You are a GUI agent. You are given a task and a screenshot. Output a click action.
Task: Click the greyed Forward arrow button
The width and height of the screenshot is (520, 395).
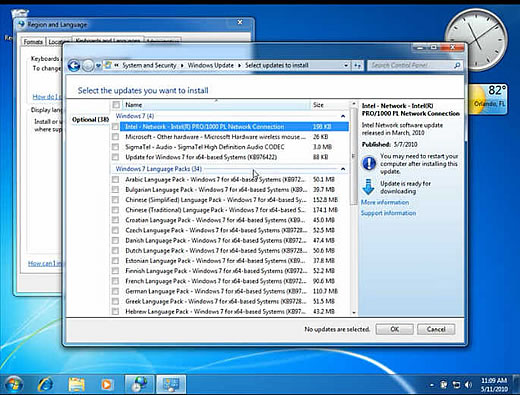[88, 66]
